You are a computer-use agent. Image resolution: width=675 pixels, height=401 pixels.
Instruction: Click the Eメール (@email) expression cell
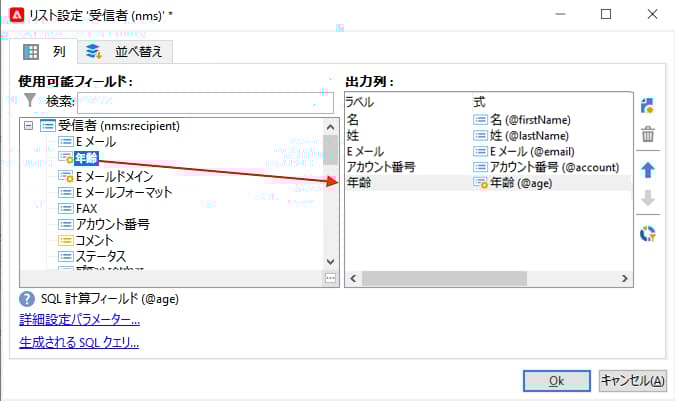pyautogui.click(x=524, y=151)
